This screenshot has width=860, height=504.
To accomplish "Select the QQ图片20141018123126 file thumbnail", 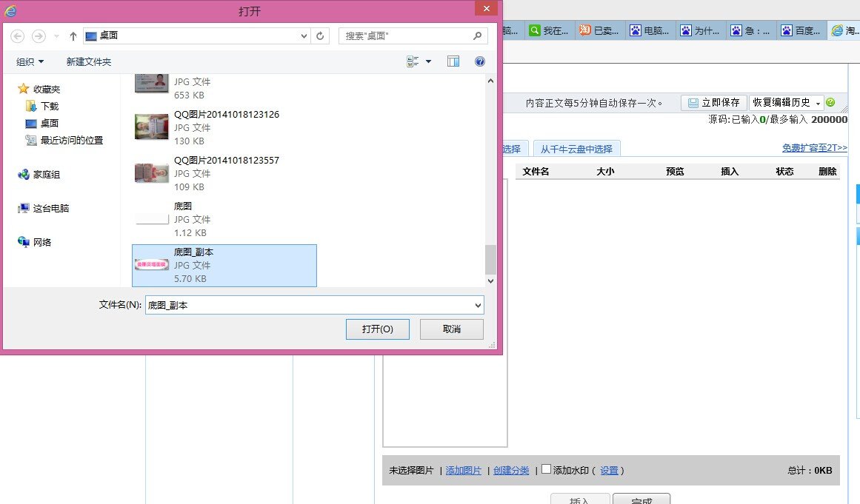I will click(x=151, y=127).
